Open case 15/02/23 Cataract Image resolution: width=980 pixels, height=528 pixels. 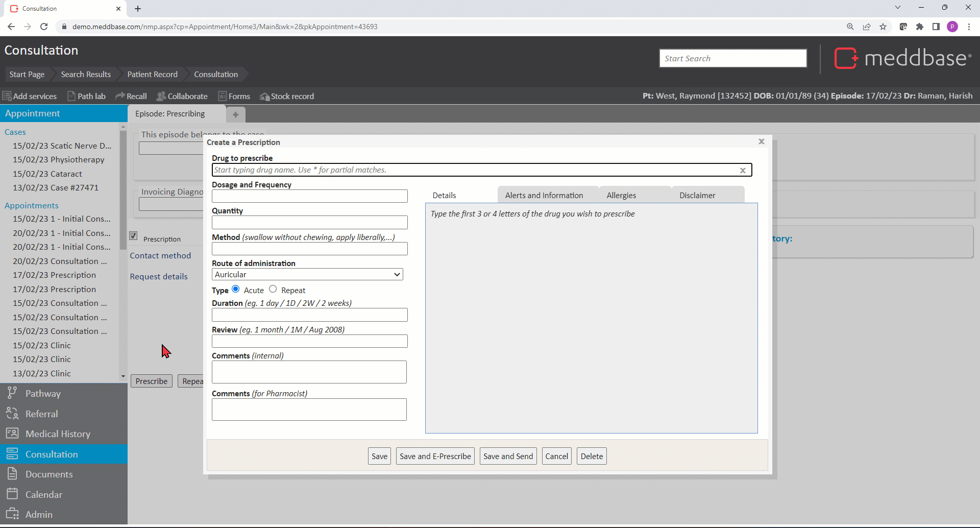point(47,174)
